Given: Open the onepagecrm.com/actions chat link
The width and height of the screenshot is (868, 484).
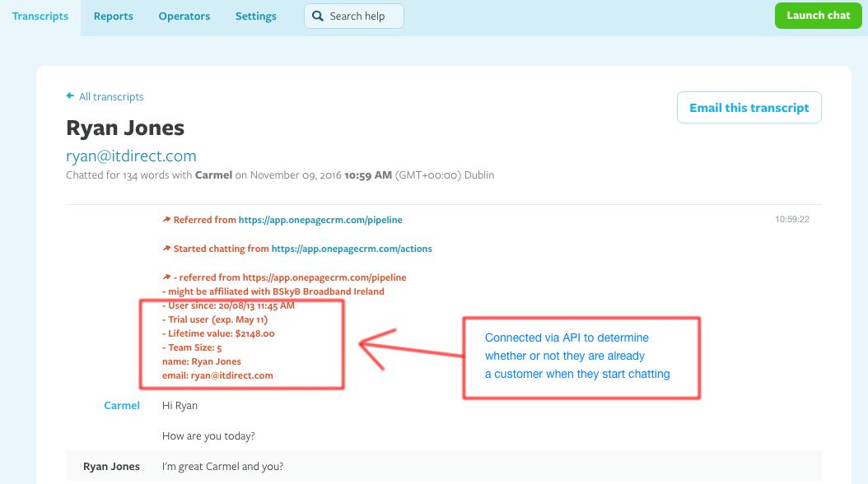Looking at the screenshot, I should (x=352, y=248).
